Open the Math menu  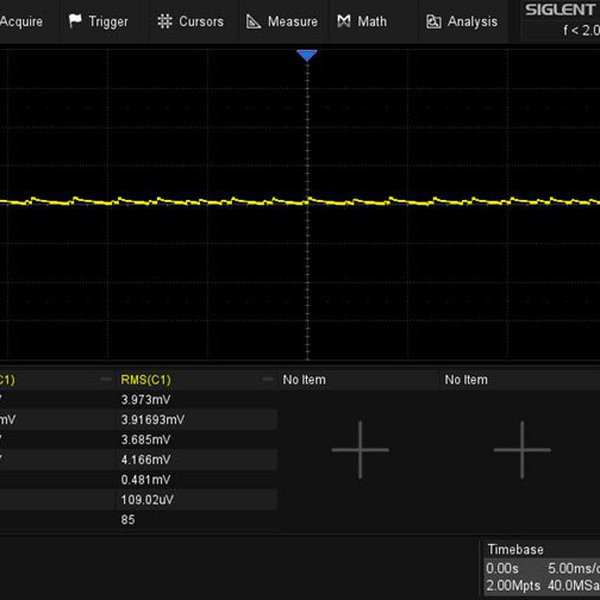pyautogui.click(x=362, y=21)
